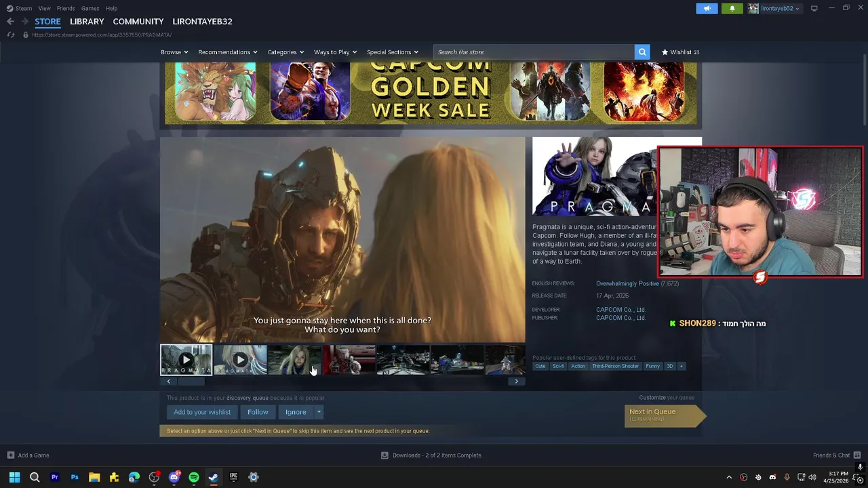This screenshot has height=488, width=868.
Task: Switch to the STORE tab
Action: coord(47,22)
